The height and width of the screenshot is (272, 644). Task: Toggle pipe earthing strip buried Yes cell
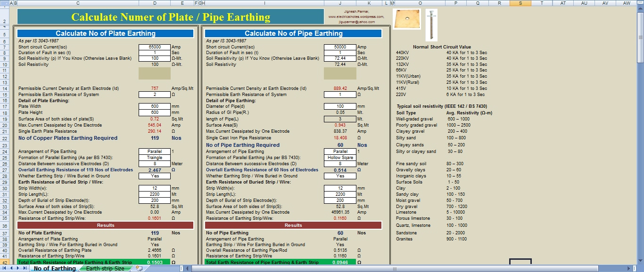(x=340, y=176)
